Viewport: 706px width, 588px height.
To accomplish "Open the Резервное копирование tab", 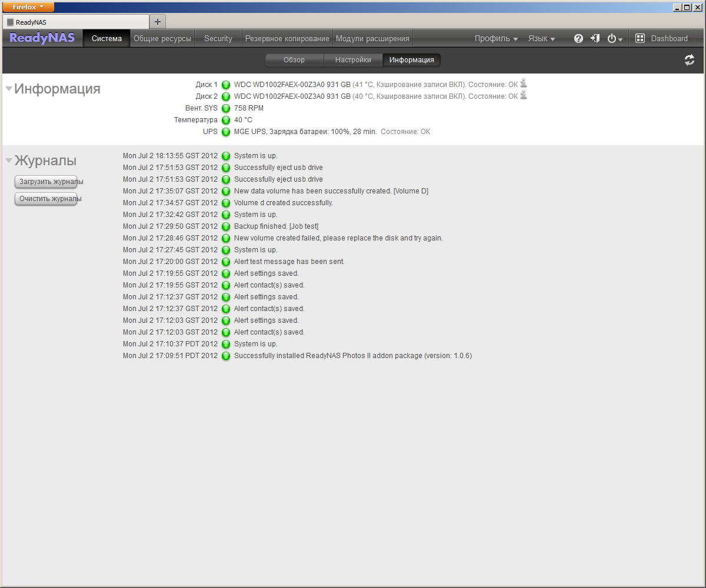I will [287, 38].
